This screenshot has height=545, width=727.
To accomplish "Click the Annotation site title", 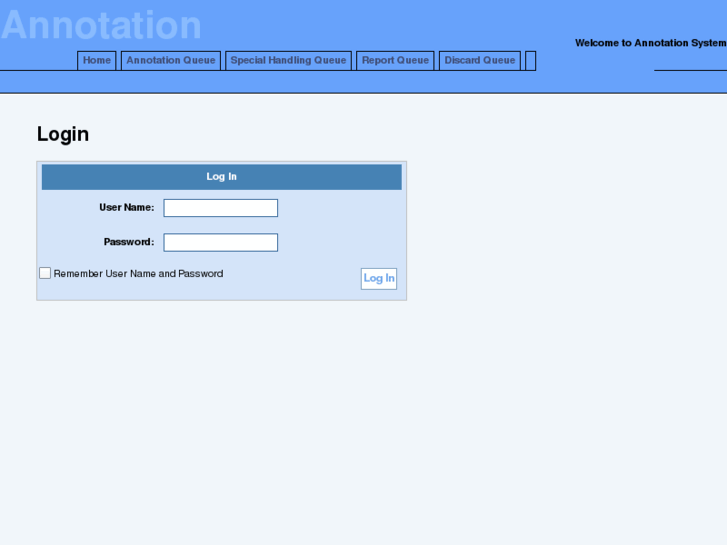I will pyautogui.click(x=101, y=25).
